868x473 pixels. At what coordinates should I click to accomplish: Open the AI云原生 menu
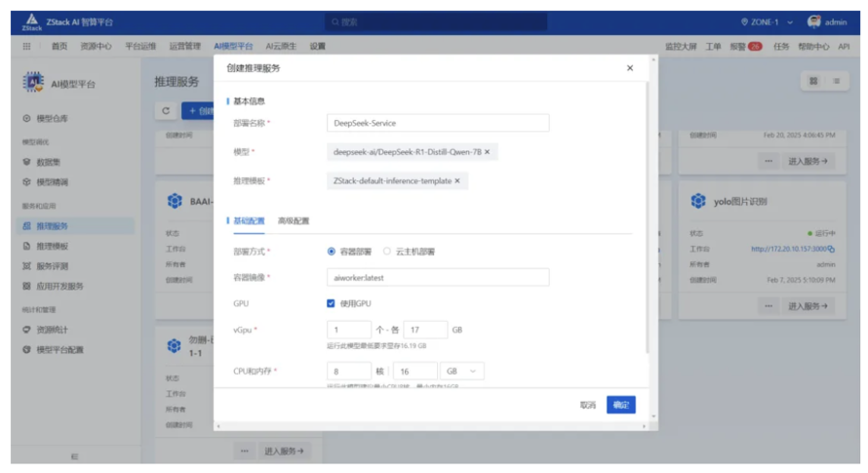(281, 46)
